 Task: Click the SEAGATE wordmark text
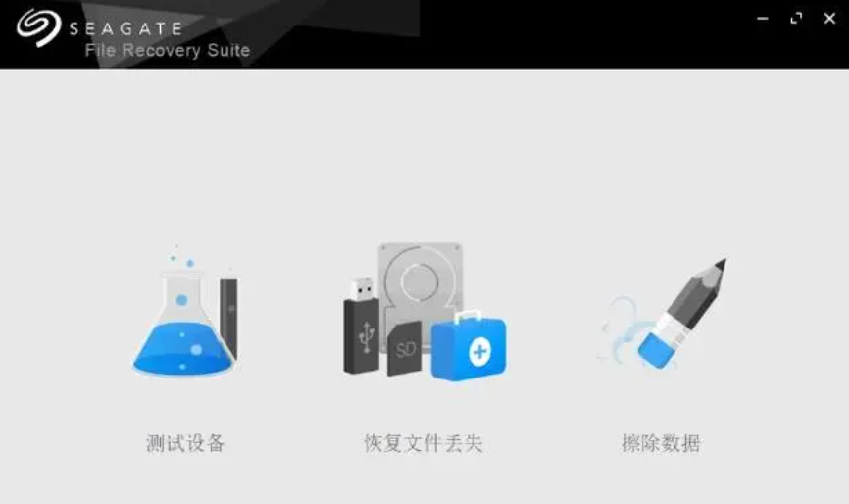pos(125,28)
